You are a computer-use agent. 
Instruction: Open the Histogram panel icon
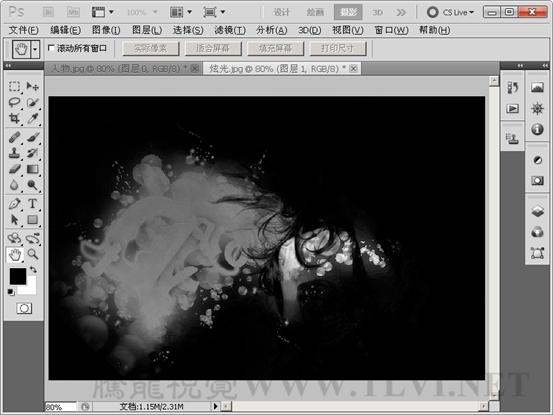click(x=537, y=87)
